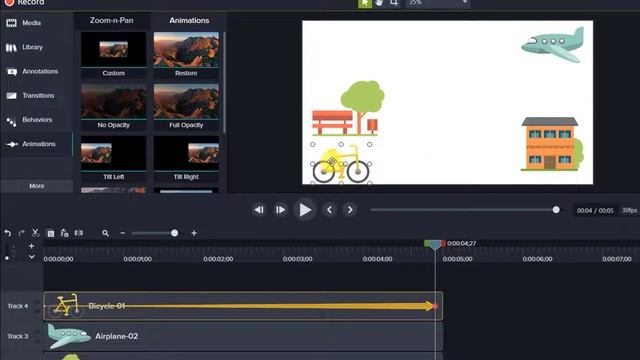Paste media on the timeline
This screenshot has width=640, height=360.
tap(64, 233)
